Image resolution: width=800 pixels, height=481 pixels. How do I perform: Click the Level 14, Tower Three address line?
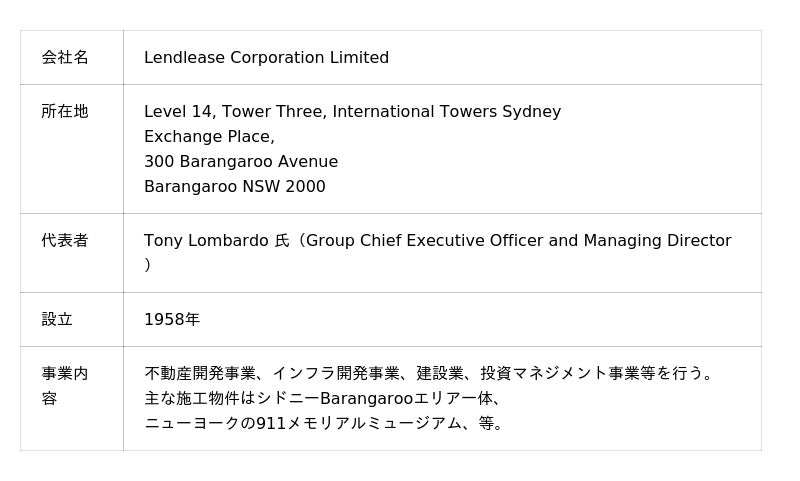click(x=352, y=112)
